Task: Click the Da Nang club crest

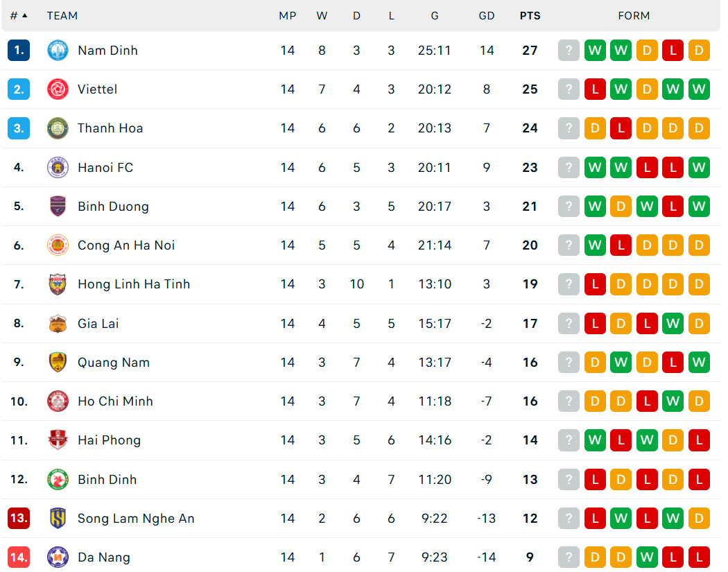Action: tap(58, 557)
